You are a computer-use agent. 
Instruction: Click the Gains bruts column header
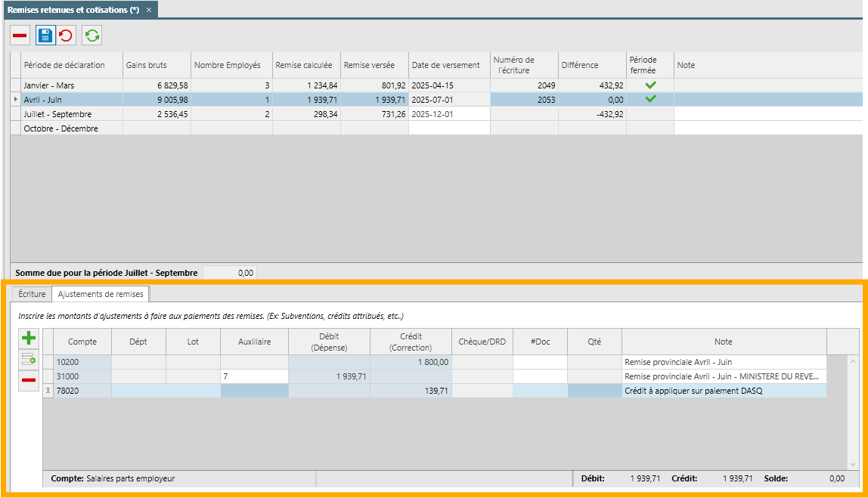tap(157, 65)
